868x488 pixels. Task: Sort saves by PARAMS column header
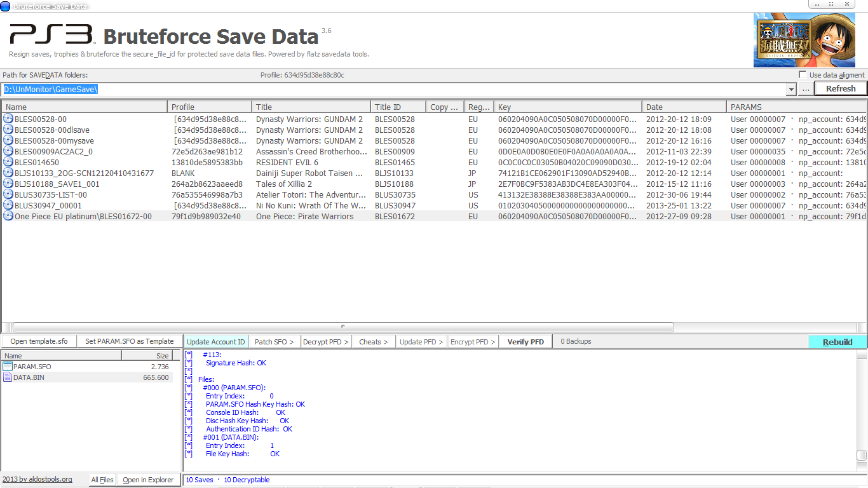[797, 107]
